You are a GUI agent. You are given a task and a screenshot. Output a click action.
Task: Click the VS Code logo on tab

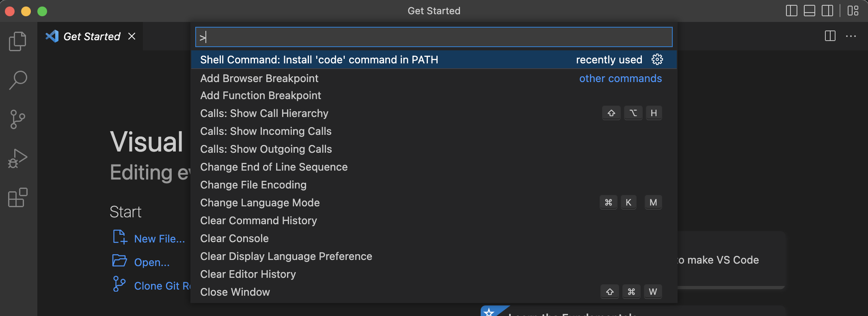click(x=52, y=36)
